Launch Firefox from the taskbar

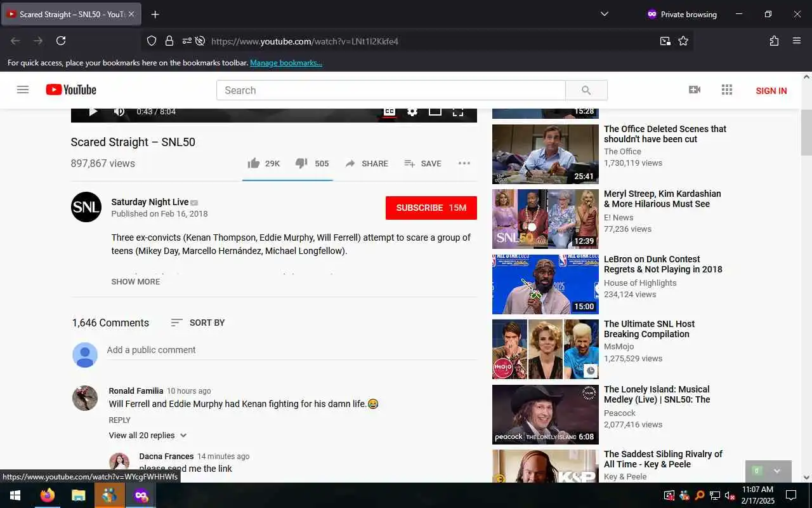click(48, 495)
